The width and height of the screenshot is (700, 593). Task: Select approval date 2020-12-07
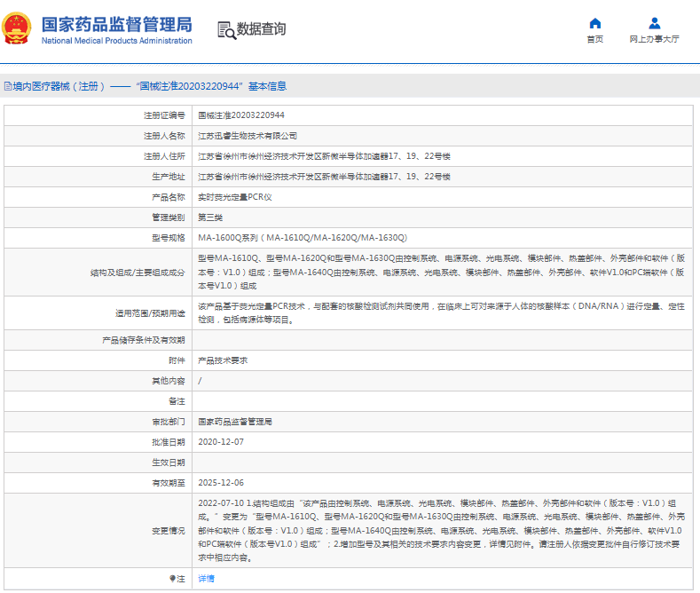pyautogui.click(x=221, y=442)
